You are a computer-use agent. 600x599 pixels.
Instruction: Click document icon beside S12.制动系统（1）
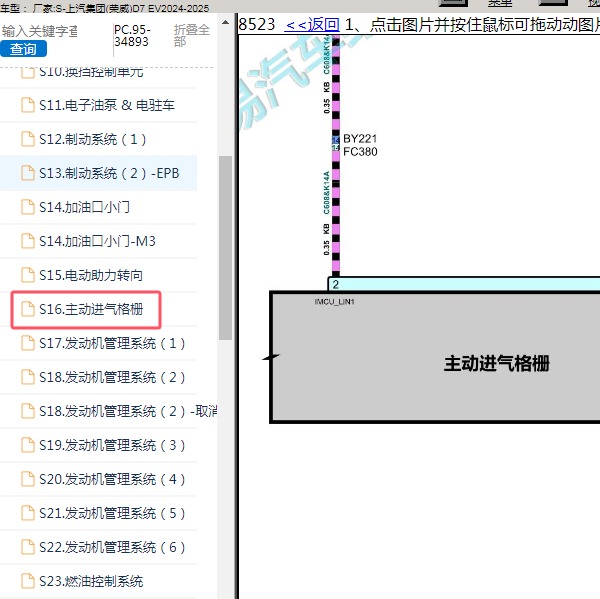[28, 139]
